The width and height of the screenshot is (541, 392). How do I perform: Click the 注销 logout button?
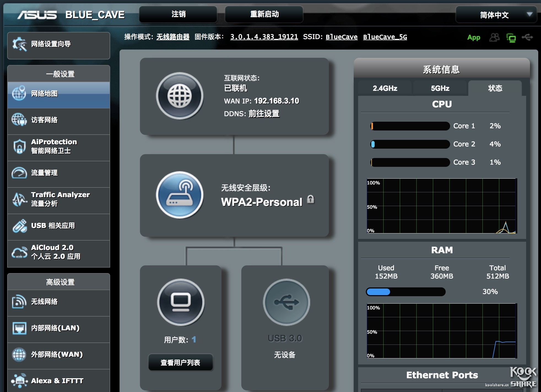(x=178, y=14)
